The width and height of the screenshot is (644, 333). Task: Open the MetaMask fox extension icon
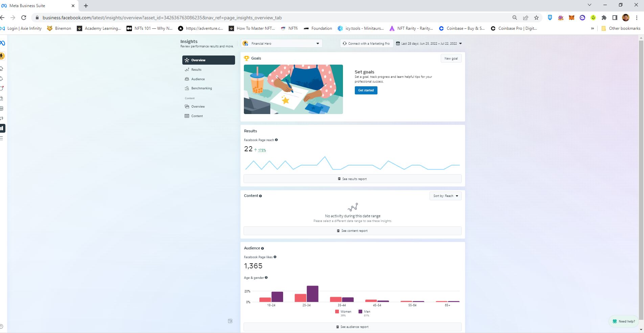(x=572, y=18)
